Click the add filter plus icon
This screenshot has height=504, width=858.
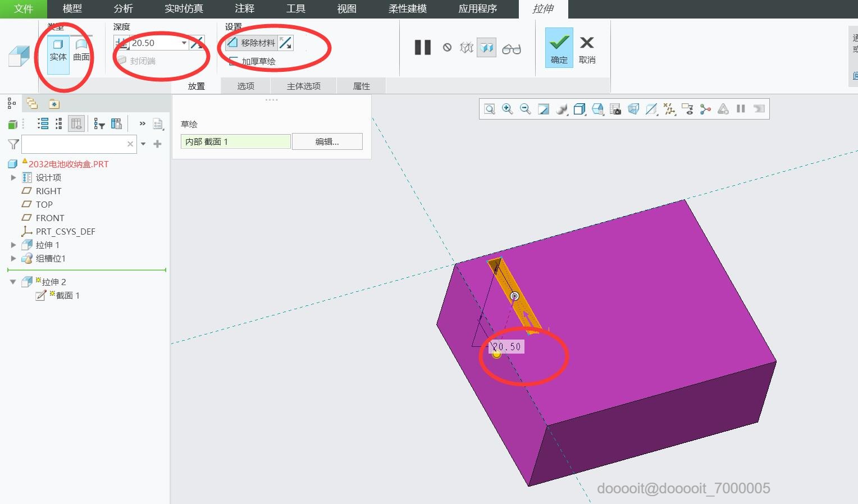tap(158, 144)
